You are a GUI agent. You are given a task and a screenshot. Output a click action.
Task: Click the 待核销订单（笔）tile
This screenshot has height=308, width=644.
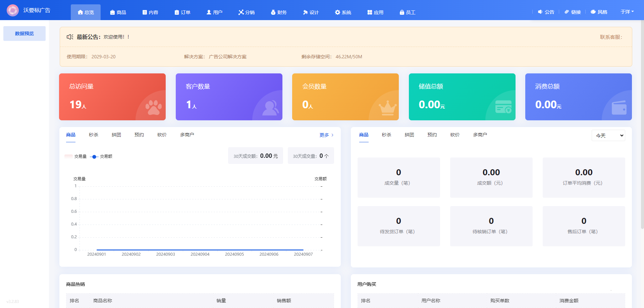[x=491, y=226]
